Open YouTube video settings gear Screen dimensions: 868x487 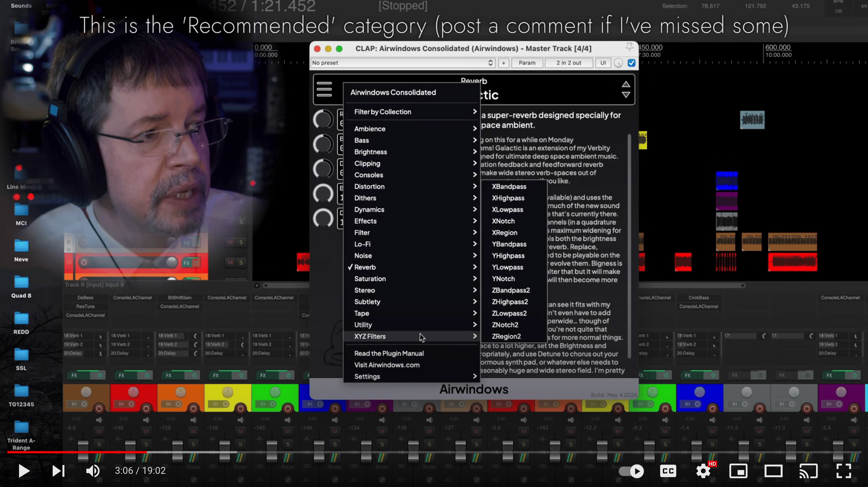coord(703,471)
